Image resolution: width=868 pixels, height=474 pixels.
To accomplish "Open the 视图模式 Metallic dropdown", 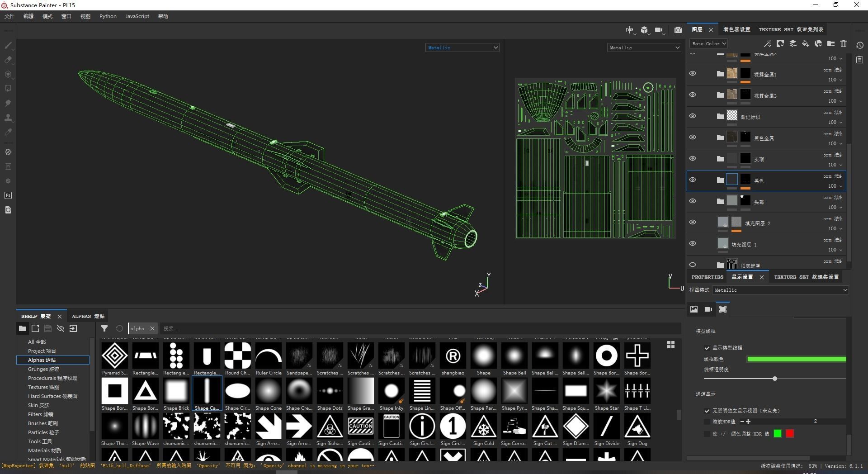I will click(x=780, y=290).
